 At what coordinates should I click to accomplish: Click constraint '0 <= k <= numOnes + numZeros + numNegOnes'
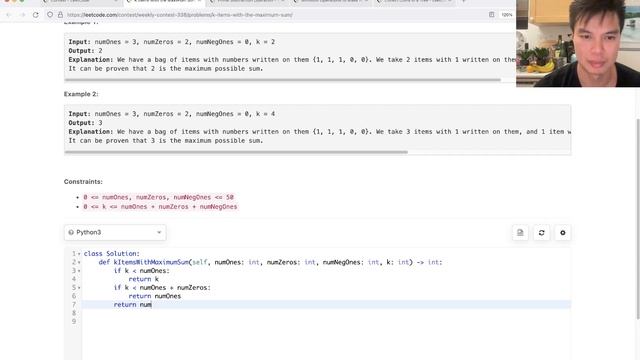(x=160, y=207)
